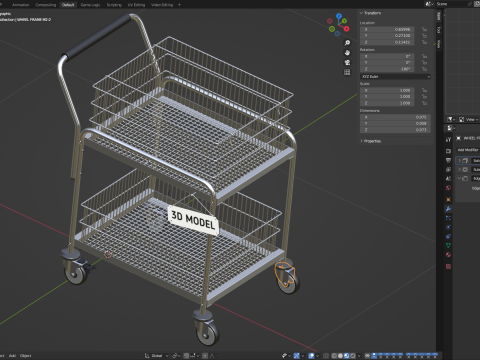Click the red X axis gizmo ball

click(347, 29)
